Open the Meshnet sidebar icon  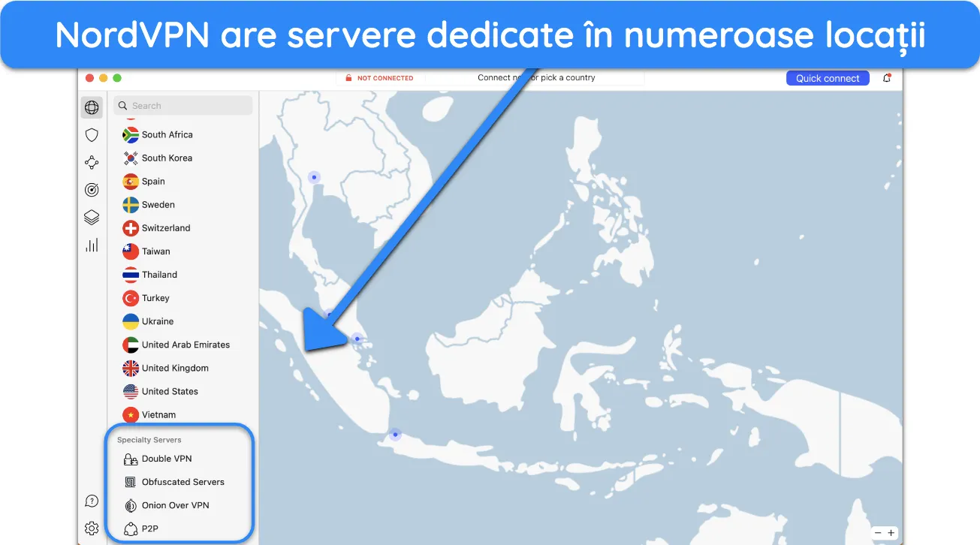point(92,162)
